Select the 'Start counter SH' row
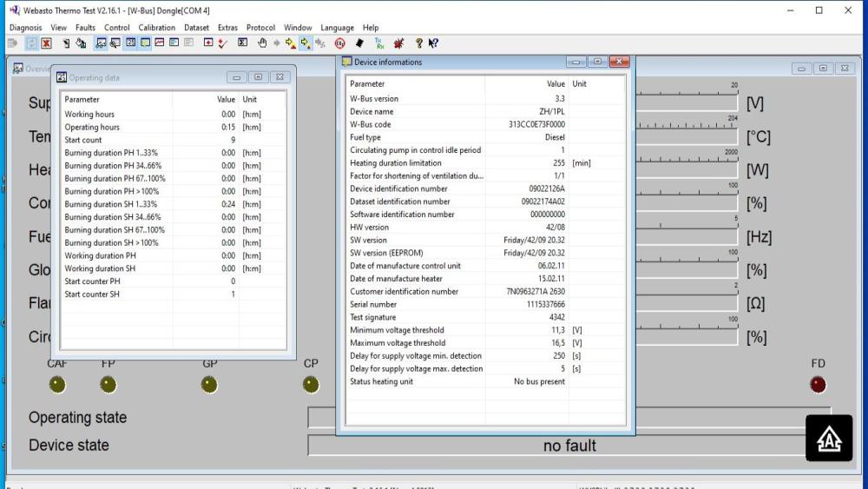Screen dimensions: 868x489 (x=174, y=294)
